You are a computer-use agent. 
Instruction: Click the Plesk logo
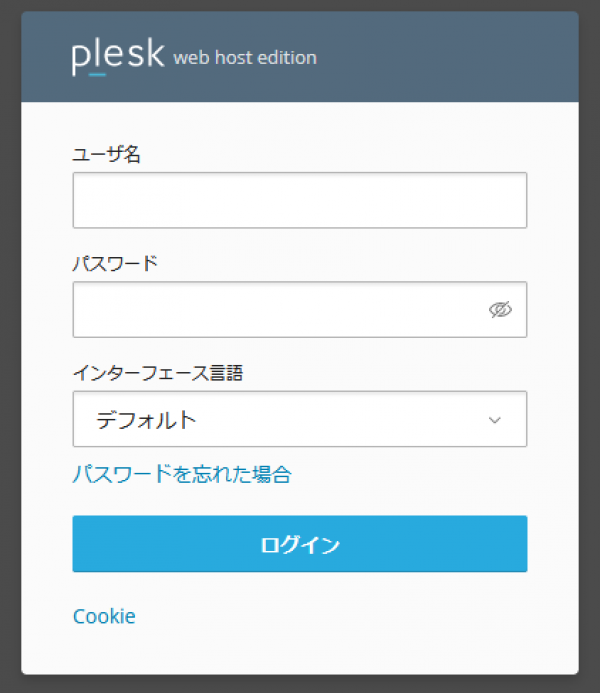(117, 57)
